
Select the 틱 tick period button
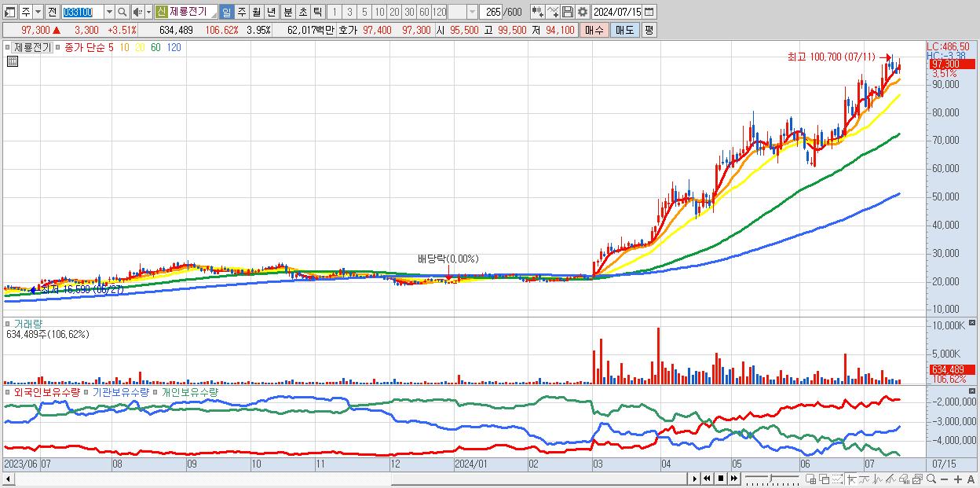[317, 12]
